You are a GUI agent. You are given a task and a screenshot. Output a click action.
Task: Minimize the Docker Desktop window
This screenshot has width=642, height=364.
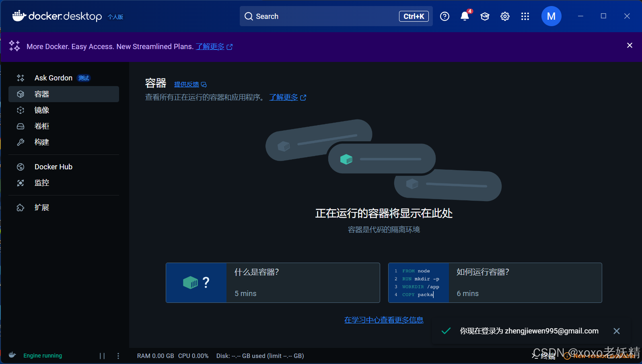(580, 16)
